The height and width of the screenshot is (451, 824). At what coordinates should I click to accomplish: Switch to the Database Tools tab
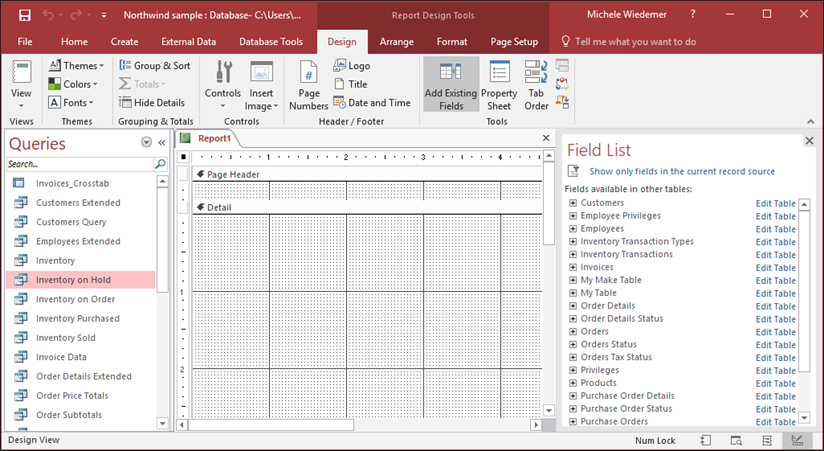pos(271,42)
